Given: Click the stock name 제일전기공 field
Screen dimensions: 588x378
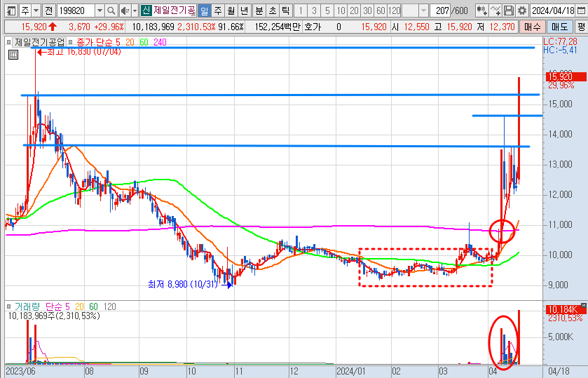Looking at the screenshot, I should pos(174,11).
